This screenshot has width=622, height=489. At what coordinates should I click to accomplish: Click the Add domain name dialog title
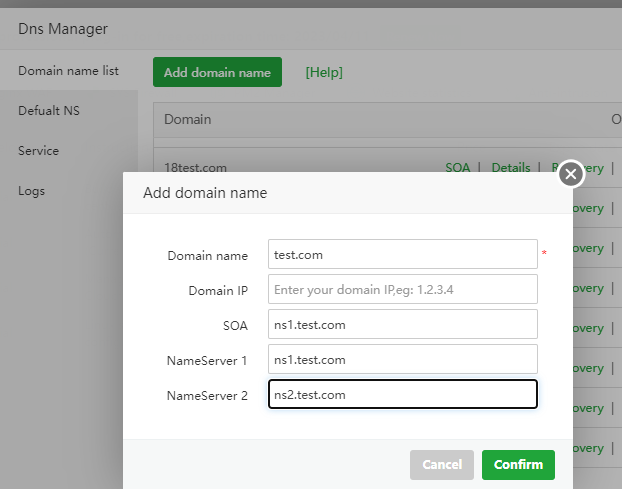click(205, 193)
